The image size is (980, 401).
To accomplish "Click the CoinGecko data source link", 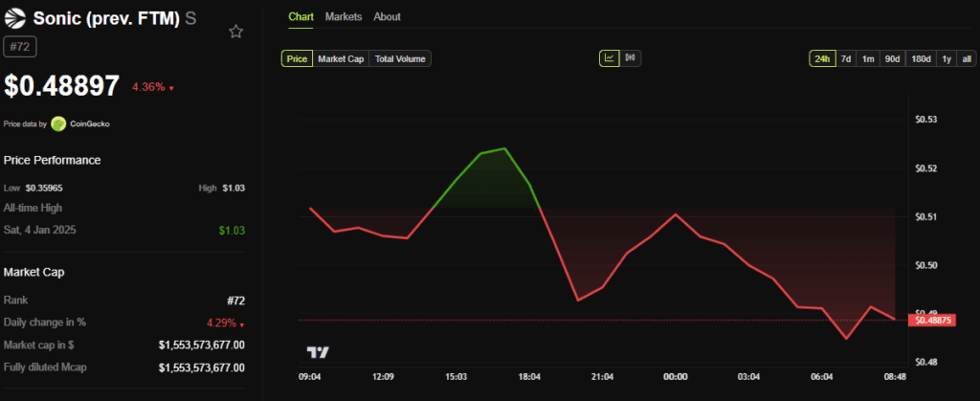I will tap(90, 123).
